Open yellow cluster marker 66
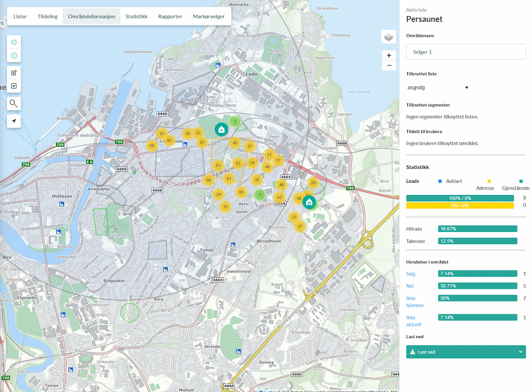This screenshot has width=532, height=392. (209, 180)
